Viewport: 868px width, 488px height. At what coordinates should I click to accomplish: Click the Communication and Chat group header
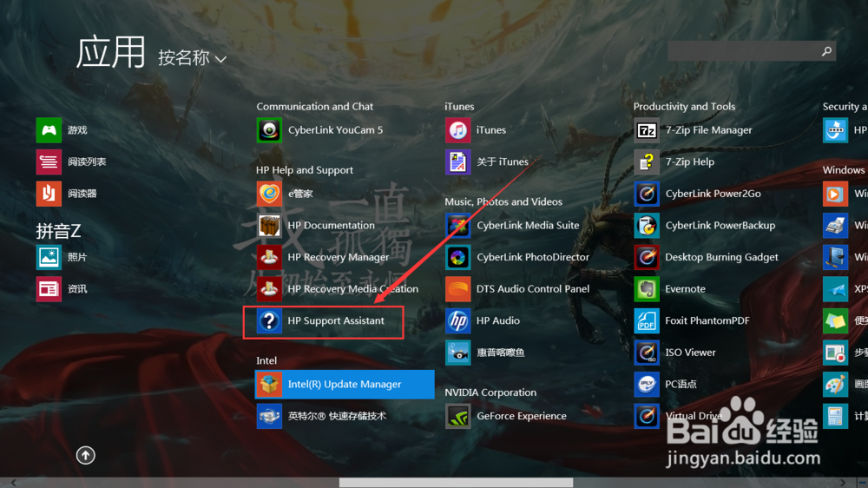[x=314, y=106]
